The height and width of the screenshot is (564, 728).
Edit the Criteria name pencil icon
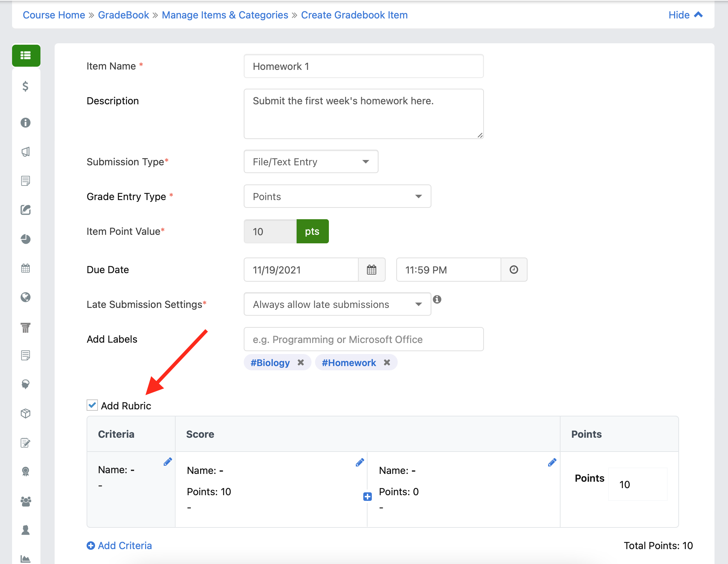click(167, 461)
